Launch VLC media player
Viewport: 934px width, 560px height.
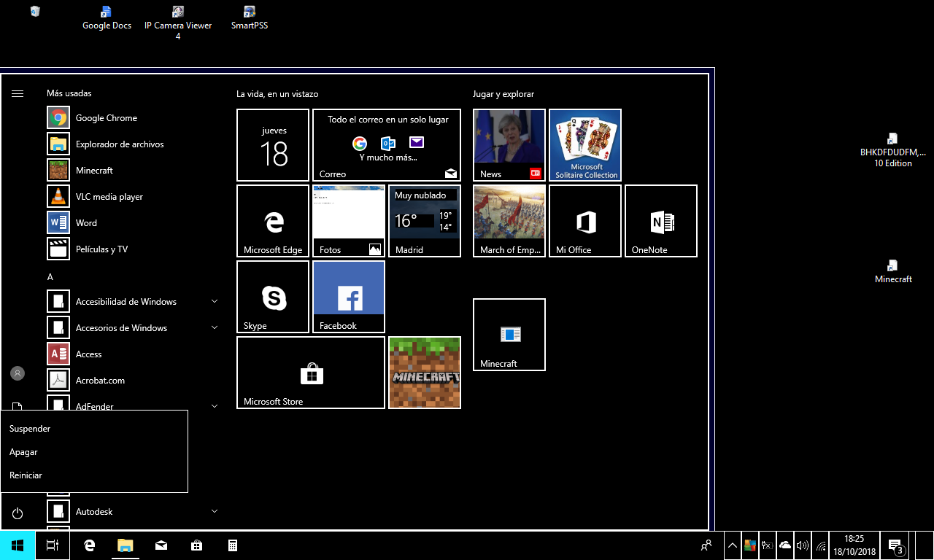coord(109,197)
